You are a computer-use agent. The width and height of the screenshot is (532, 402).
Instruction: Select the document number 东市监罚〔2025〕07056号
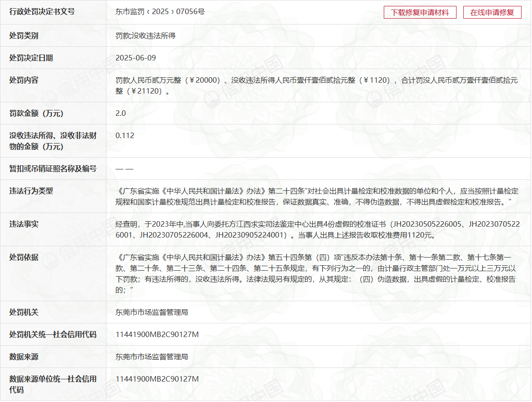click(x=160, y=12)
